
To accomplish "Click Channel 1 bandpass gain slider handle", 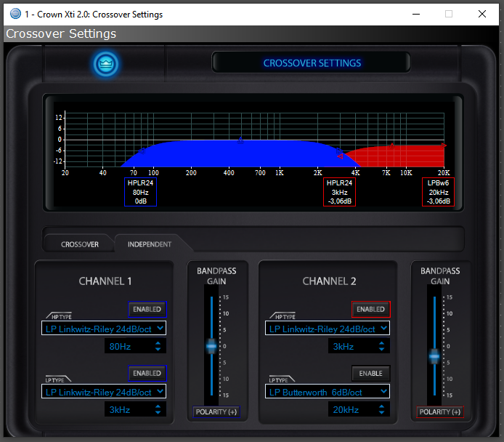I will (x=211, y=347).
